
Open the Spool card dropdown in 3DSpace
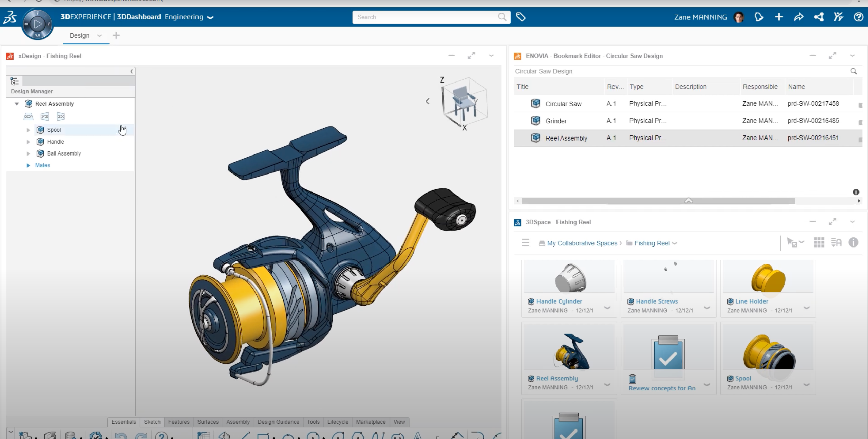tap(807, 385)
